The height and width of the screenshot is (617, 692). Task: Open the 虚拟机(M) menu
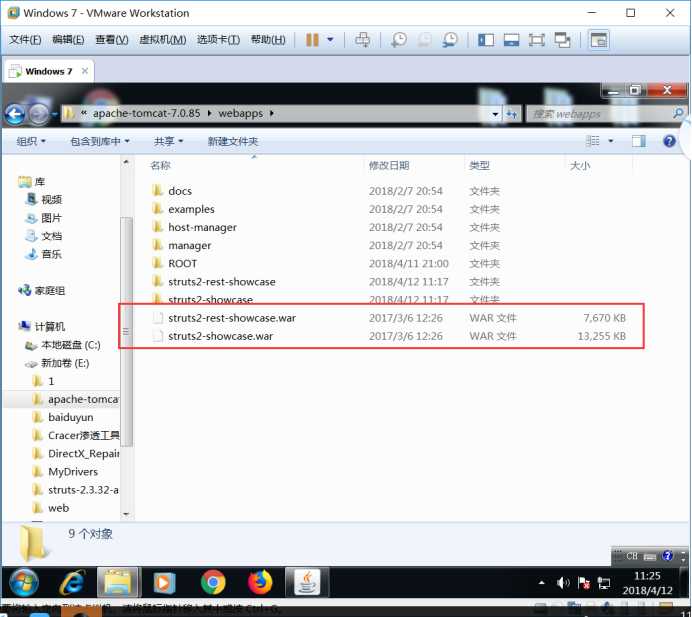point(162,40)
